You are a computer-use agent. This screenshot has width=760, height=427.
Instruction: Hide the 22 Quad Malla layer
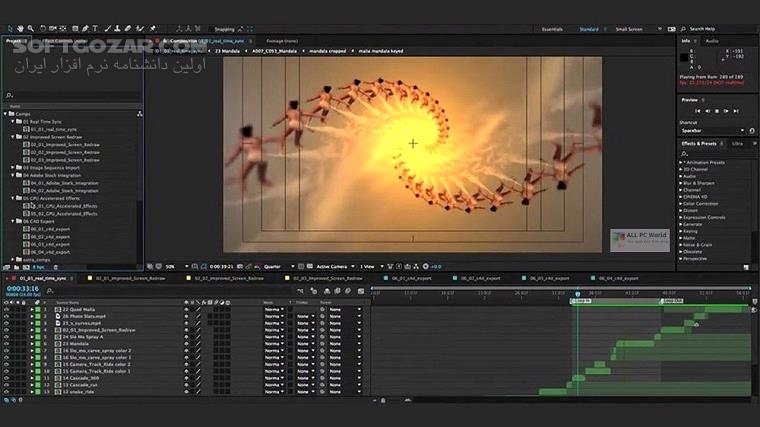7,310
